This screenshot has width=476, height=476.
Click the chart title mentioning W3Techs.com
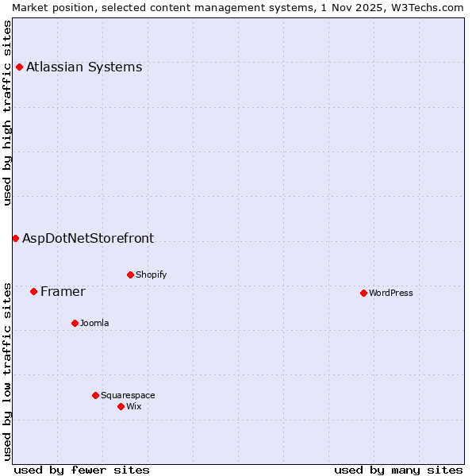point(238,7)
